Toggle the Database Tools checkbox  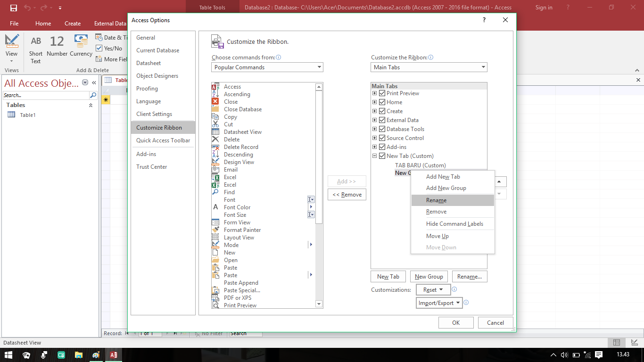[382, 129]
